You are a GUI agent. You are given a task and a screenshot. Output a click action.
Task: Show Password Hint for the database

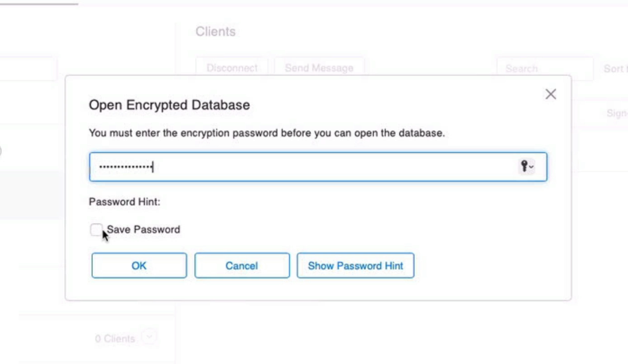pyautogui.click(x=355, y=266)
